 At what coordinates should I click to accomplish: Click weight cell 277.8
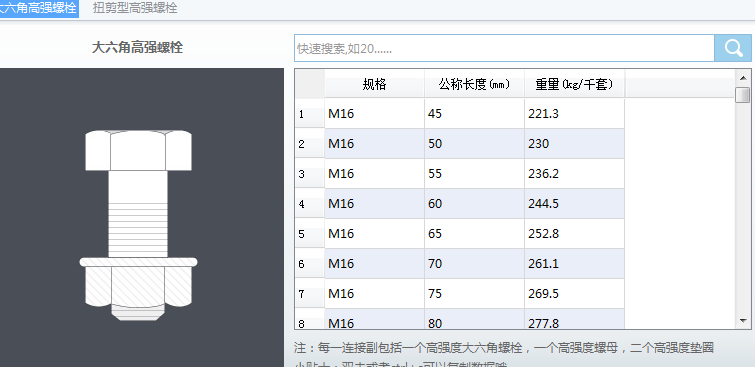pos(574,319)
